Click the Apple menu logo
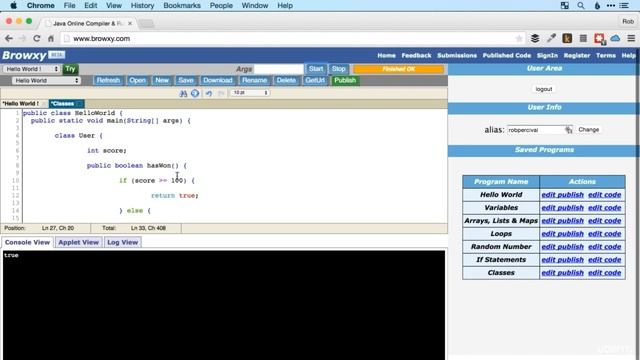 coord(13,5)
